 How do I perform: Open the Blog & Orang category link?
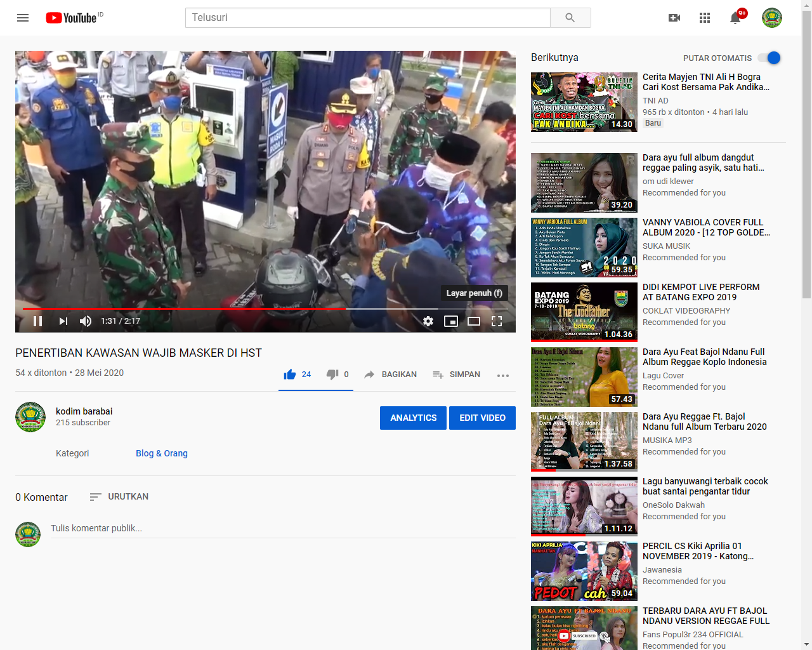coord(162,453)
